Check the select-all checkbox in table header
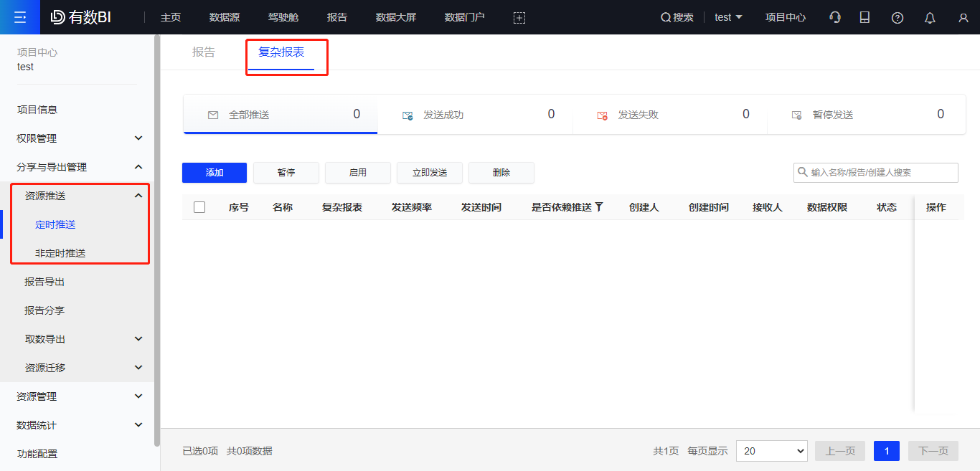Viewport: 980px width, 471px height. point(199,206)
